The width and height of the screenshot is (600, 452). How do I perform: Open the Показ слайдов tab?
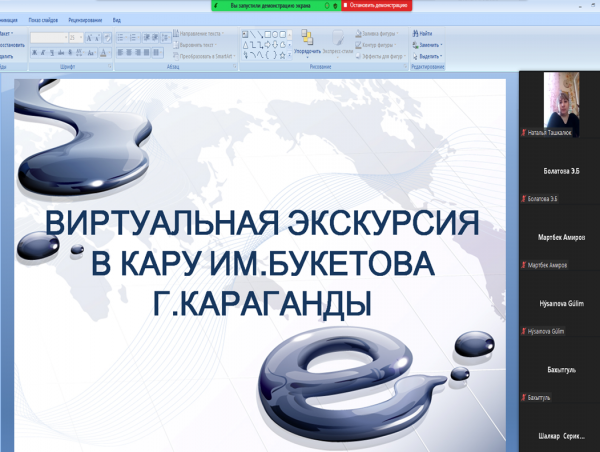pos(42,19)
